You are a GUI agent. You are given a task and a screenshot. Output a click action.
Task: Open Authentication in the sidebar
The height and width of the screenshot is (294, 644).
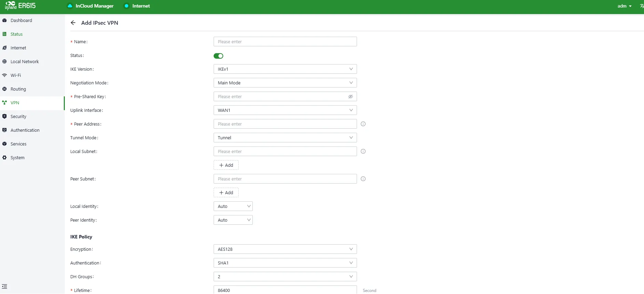click(32, 130)
